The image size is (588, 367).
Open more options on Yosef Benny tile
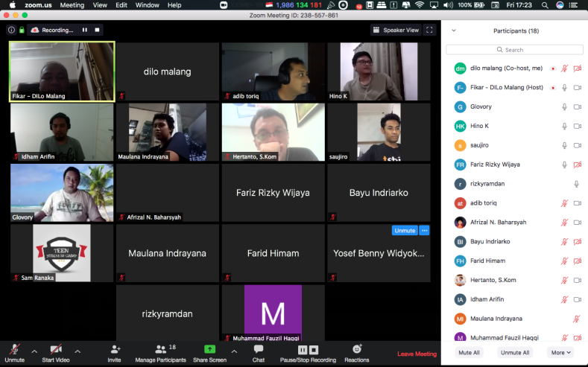[424, 231]
